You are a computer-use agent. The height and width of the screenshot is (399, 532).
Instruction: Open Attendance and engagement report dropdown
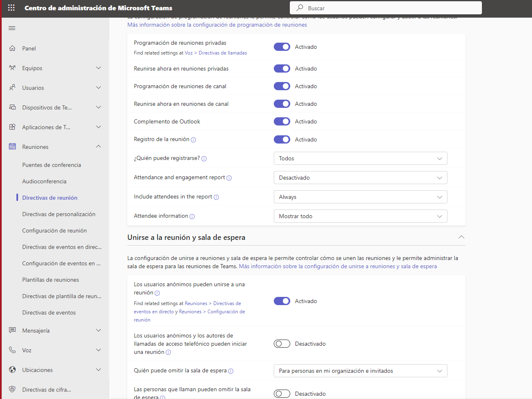point(360,178)
